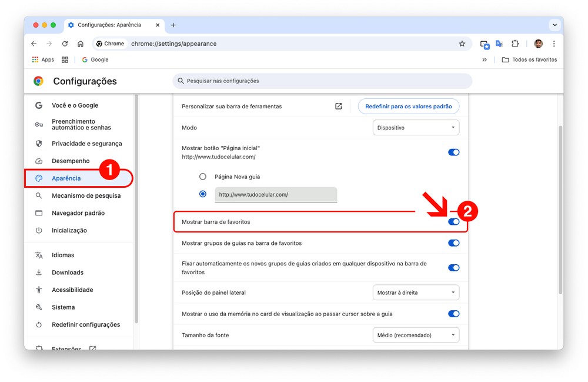Disable the Página inicial button toggle
This screenshot has width=588, height=382.
[453, 152]
